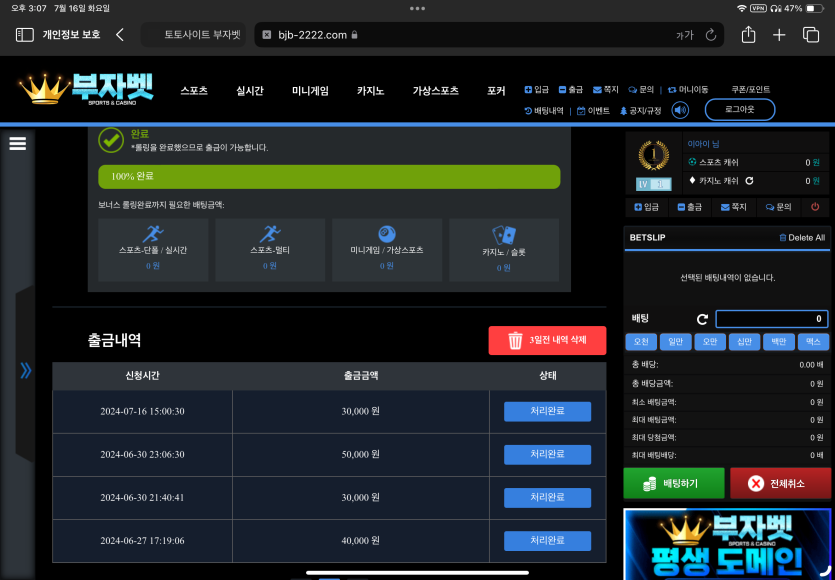Open the 스포츠 menu
This screenshot has height=580, width=835.
pyautogui.click(x=194, y=91)
